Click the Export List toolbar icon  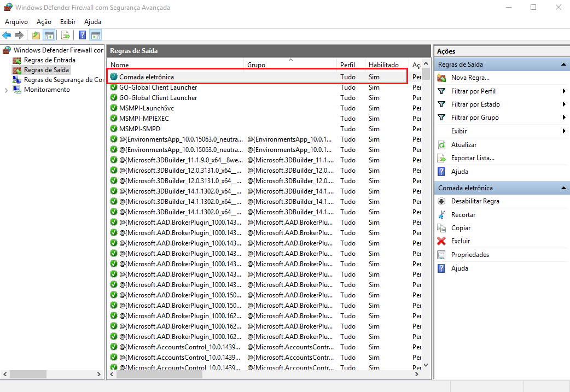(x=66, y=35)
